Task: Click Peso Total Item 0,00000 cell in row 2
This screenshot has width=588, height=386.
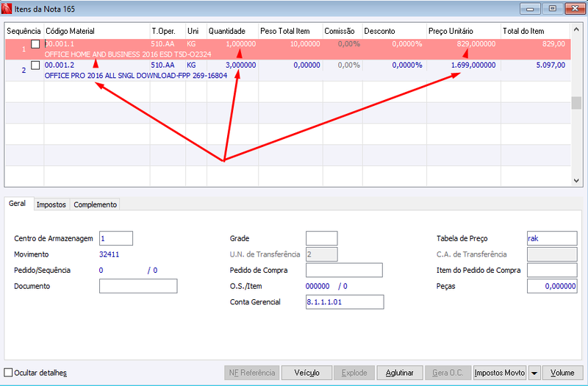Action: coord(306,65)
